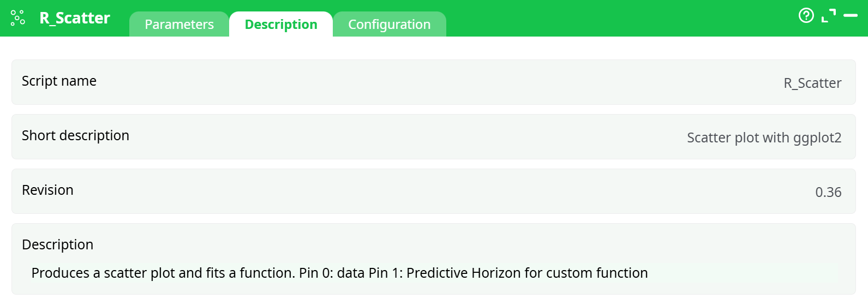Select the Description tab
Image resolution: width=868 pixels, height=305 pixels.
(281, 25)
